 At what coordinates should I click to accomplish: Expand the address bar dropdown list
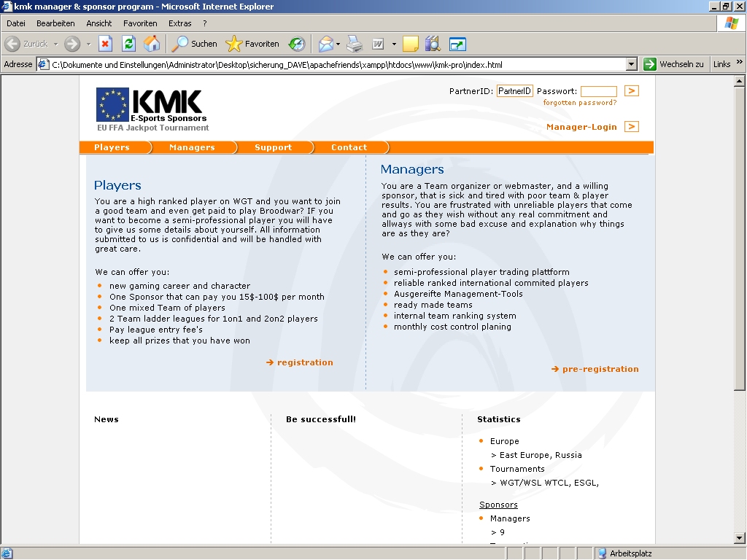[632, 64]
